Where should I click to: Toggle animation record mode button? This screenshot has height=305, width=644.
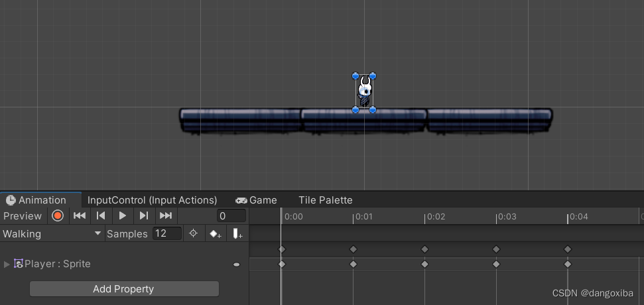(58, 216)
